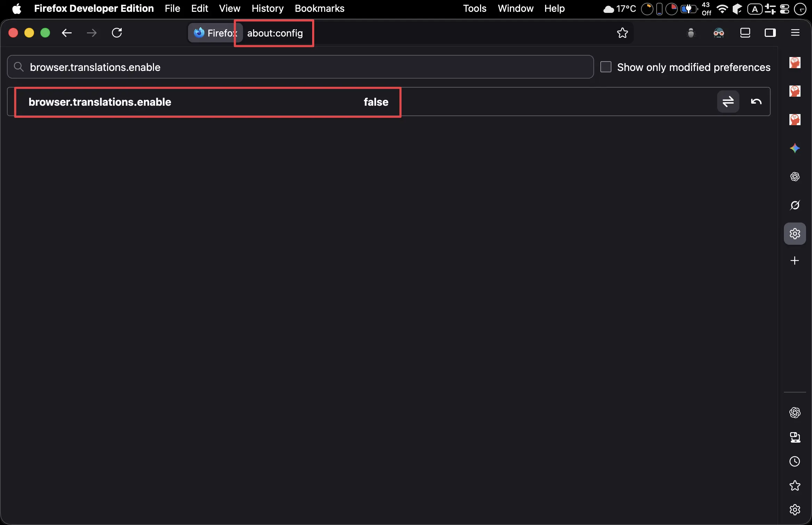Open Gemini sparkle icon in sidebar
This screenshot has width=812, height=525.
795,148
